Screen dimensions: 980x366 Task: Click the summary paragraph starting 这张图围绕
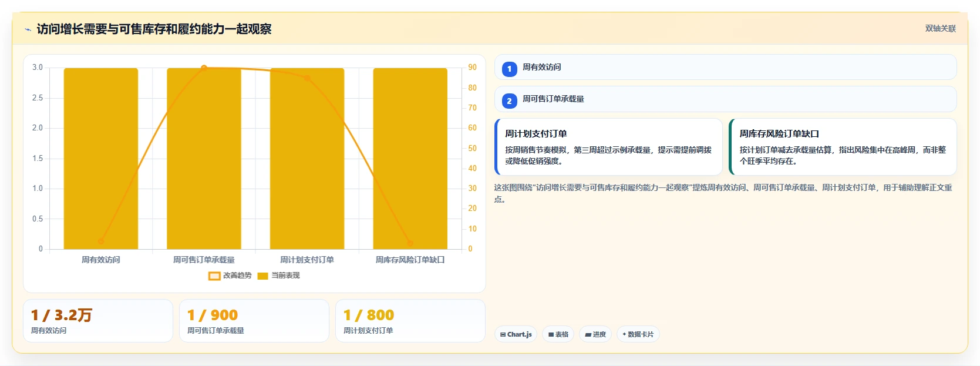tap(723, 193)
